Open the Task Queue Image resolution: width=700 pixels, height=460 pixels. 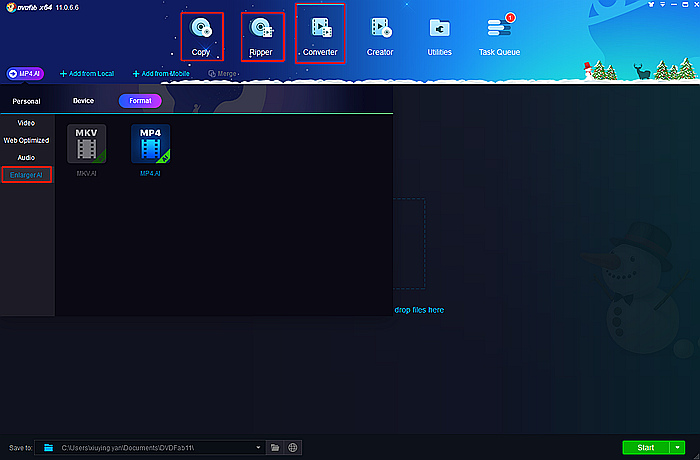[499, 35]
